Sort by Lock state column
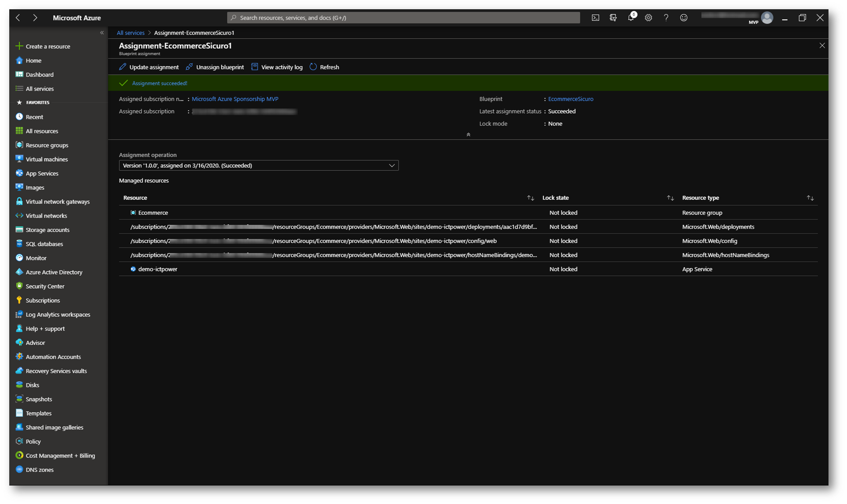Screen dimensions: 847x504 (x=670, y=198)
